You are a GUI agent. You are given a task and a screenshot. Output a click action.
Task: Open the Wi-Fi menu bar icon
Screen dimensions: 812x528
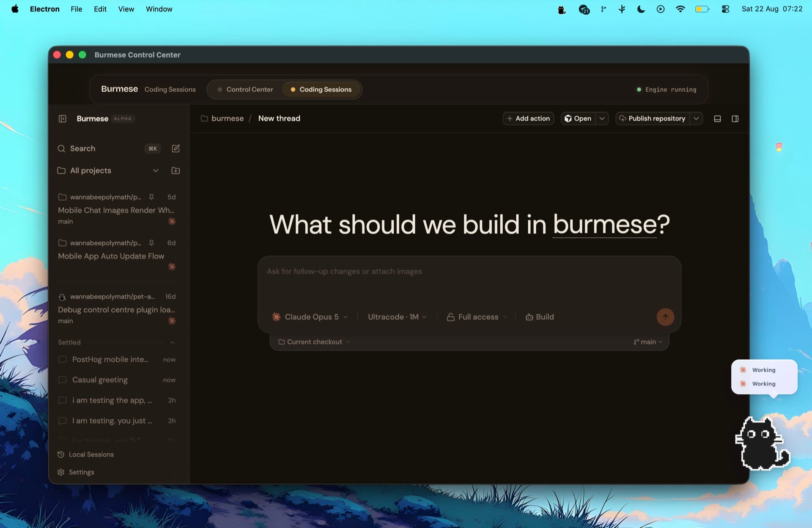tap(680, 9)
